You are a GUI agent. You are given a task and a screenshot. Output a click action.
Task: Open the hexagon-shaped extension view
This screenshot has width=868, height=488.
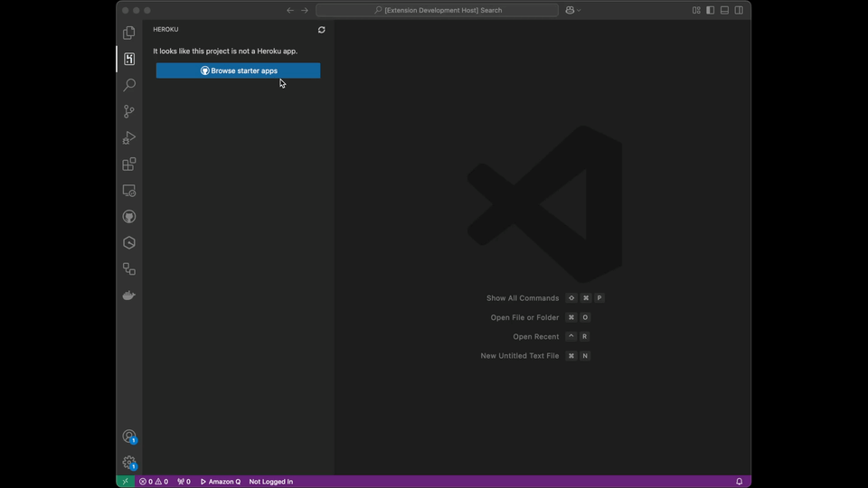pyautogui.click(x=129, y=243)
